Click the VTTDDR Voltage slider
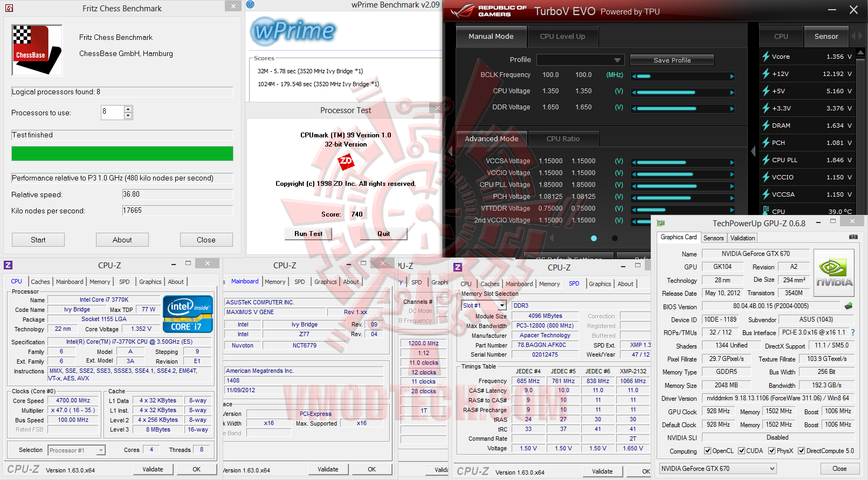868x480 pixels. click(683, 210)
